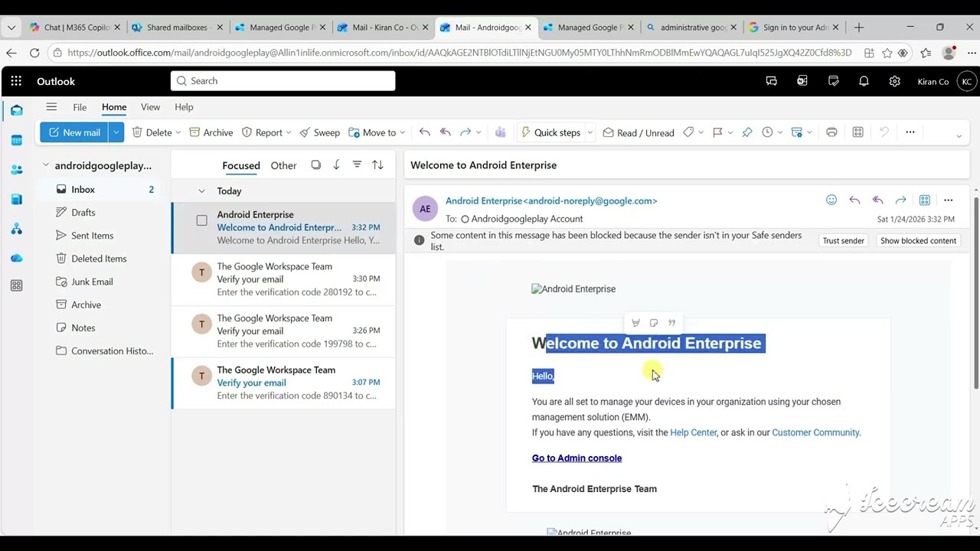This screenshot has width=980, height=551.
Task: Follow the Go to Admin console link
Action: [x=577, y=458]
